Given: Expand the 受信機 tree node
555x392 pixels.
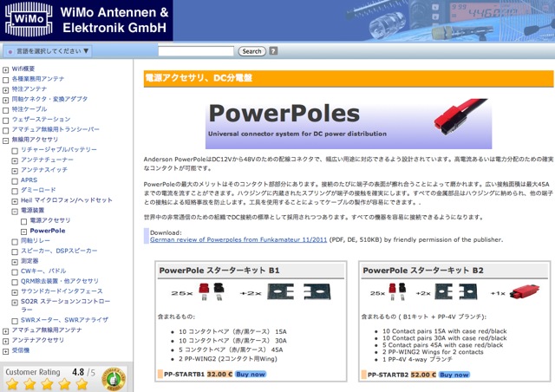Looking at the screenshot, I should (x=6, y=351).
